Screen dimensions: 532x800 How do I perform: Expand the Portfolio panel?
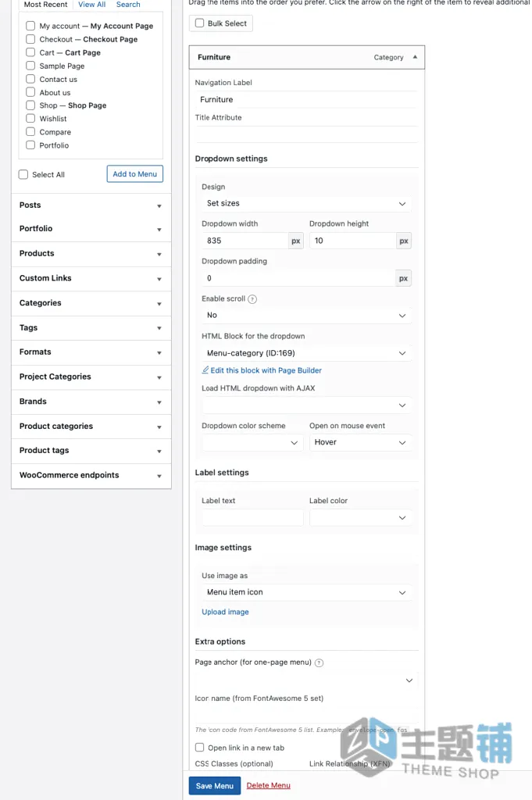(x=91, y=229)
